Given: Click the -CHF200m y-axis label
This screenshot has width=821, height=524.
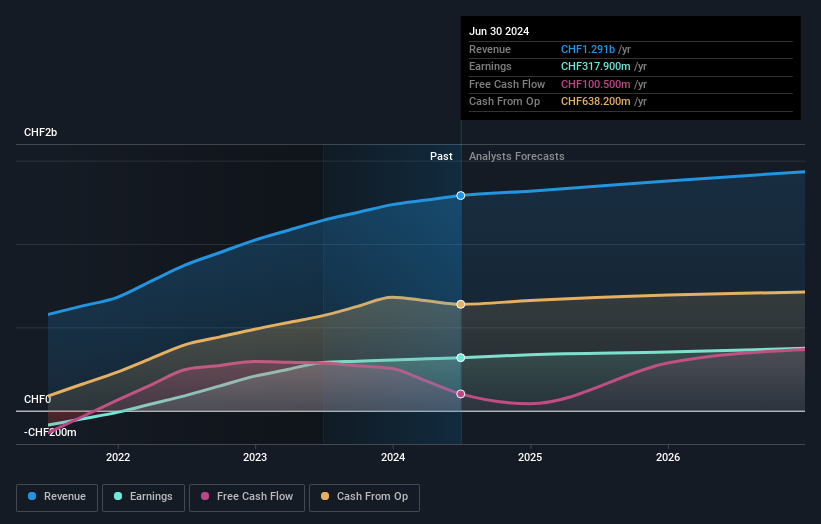Looking at the screenshot, I should coord(50,432).
